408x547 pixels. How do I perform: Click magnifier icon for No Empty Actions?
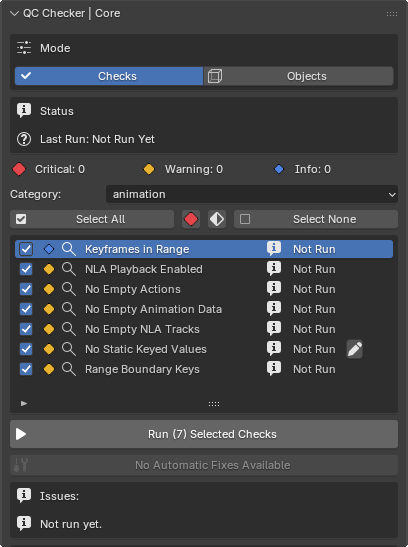[69, 289]
